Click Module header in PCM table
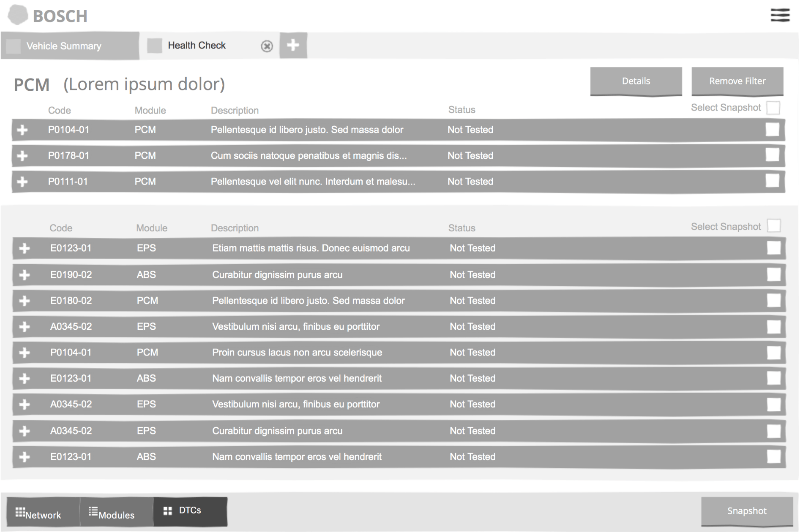Screen dimensions: 800x532 coord(150,111)
